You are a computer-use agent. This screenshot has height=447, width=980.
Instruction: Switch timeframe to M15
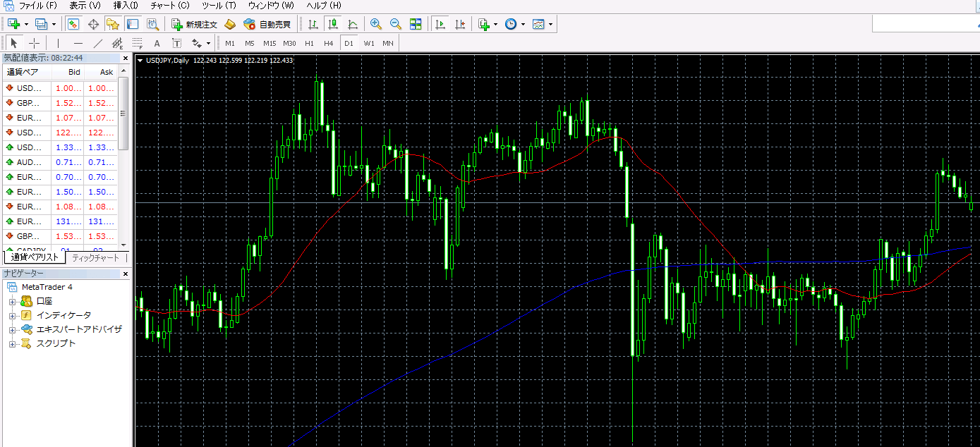270,43
